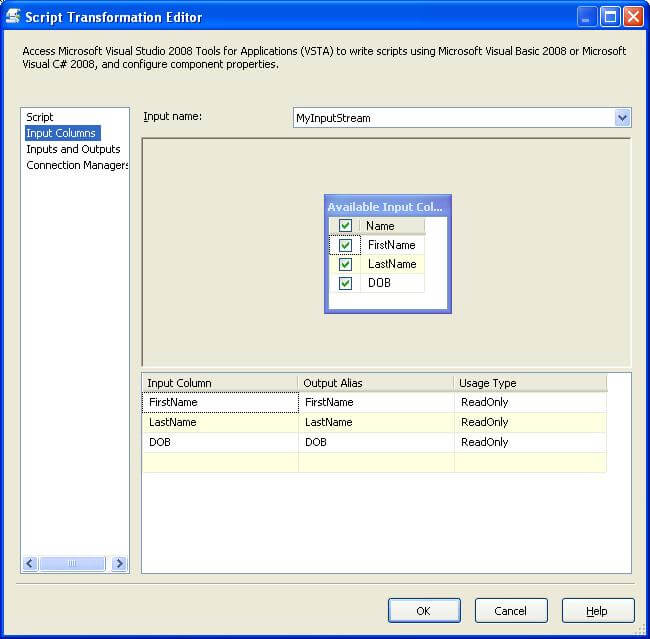Select the DOB label in available columns
Image resolution: width=650 pixels, height=639 pixels.
click(x=379, y=283)
